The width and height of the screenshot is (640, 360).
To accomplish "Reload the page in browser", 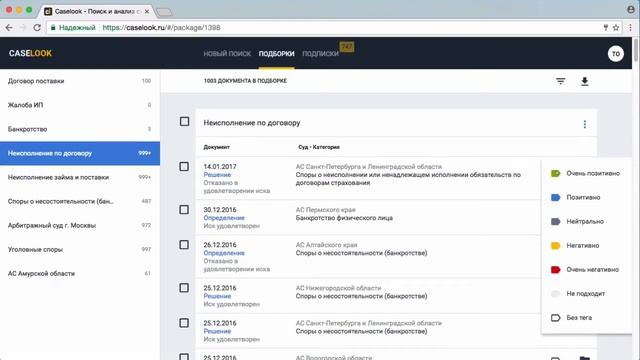I will pos(37,27).
